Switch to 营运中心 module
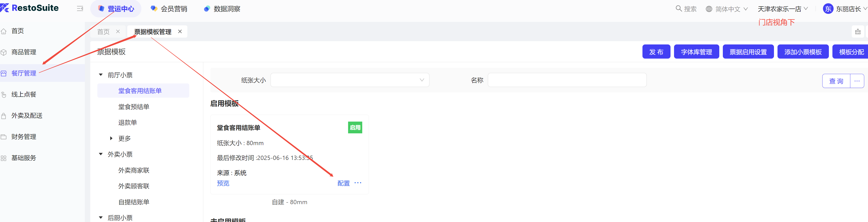 pos(115,9)
